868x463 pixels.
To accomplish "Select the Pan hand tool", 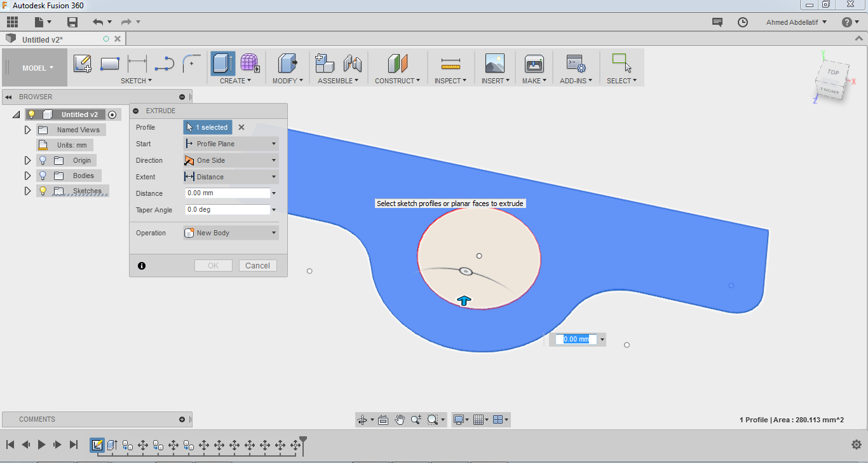I will [400, 420].
